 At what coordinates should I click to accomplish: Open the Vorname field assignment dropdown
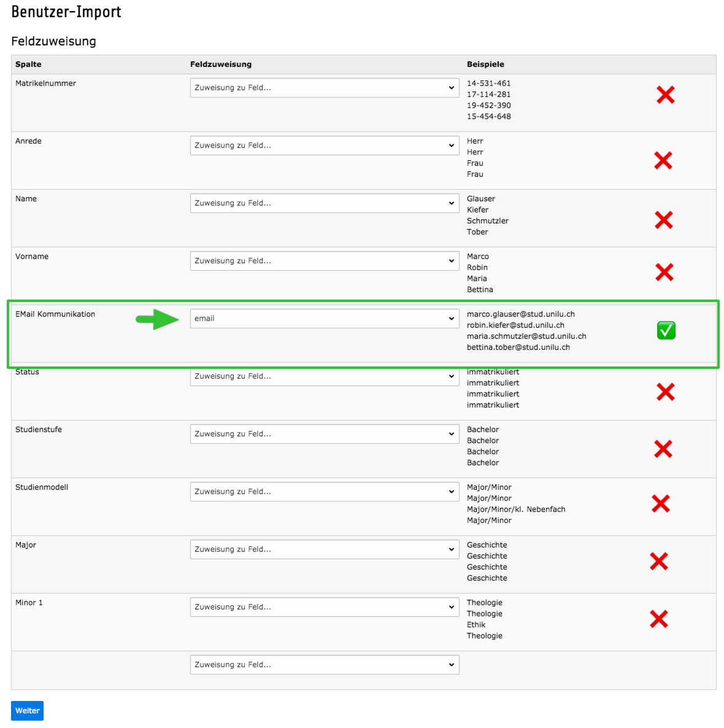(x=325, y=261)
